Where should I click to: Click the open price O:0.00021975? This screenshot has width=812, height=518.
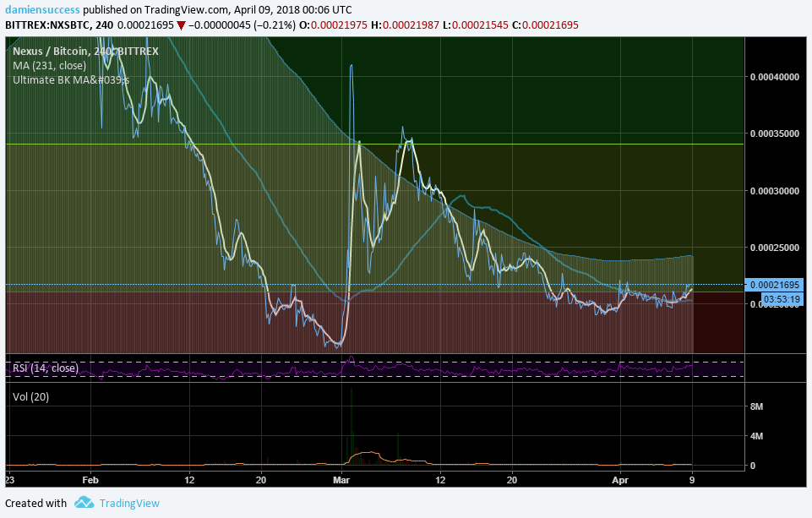coord(333,25)
